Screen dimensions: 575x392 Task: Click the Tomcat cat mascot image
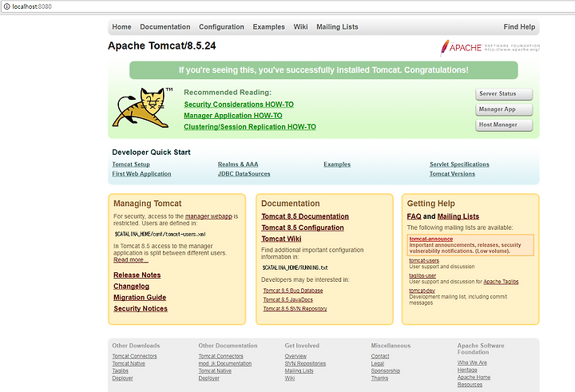coord(143,108)
